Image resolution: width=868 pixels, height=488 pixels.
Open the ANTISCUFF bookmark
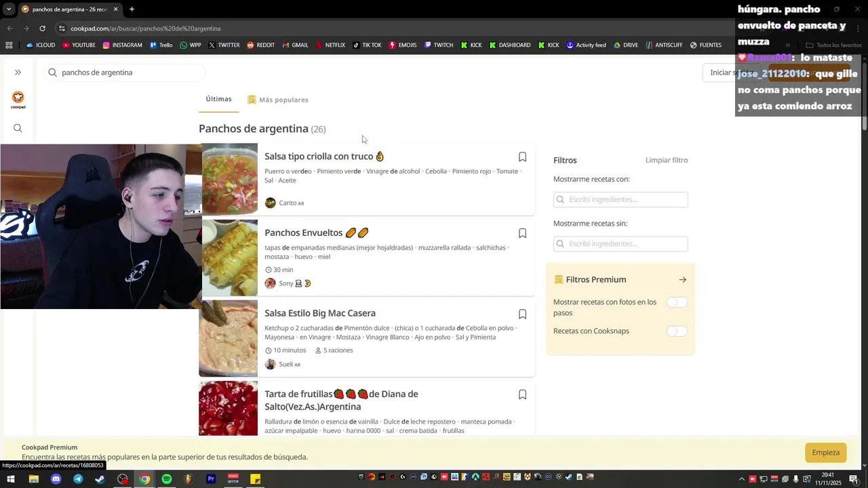[x=663, y=45]
